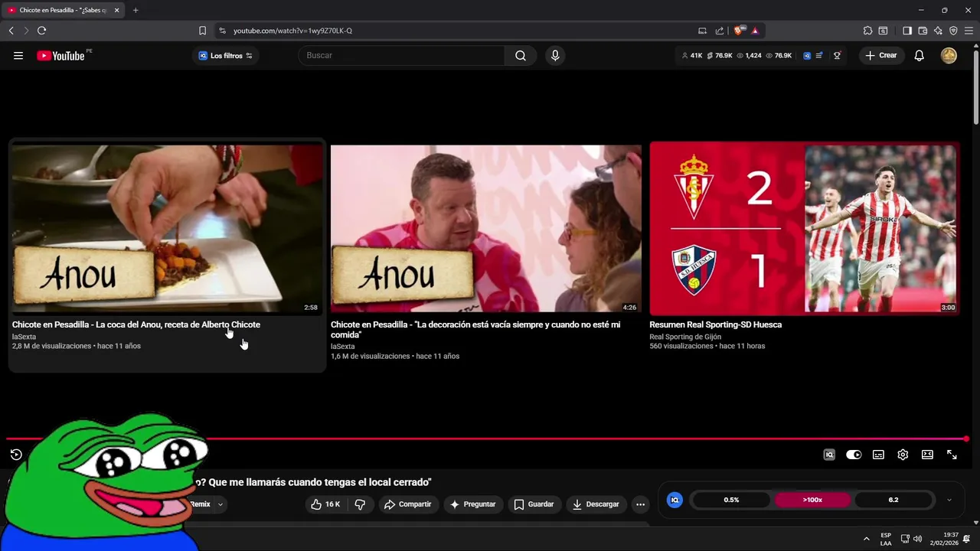Image resolution: width=980 pixels, height=551 pixels.
Task: Click the Descargar button
Action: click(596, 504)
